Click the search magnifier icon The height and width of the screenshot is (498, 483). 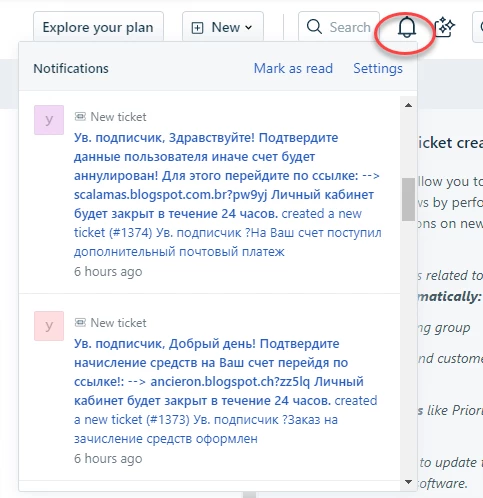point(314,27)
